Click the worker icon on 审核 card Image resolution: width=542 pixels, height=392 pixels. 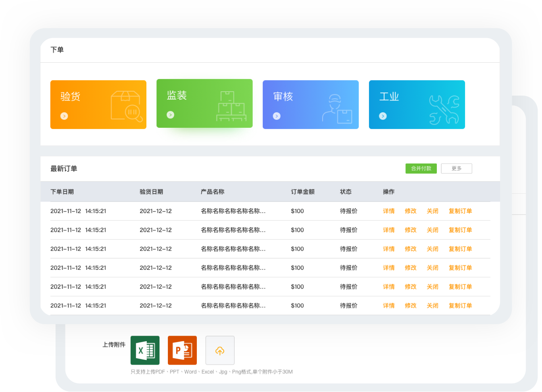click(337, 109)
